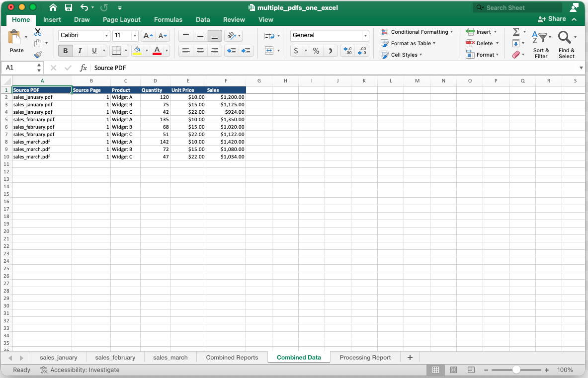588x378 pixels.
Task: Toggle middle vertical alignment
Action: click(x=200, y=36)
